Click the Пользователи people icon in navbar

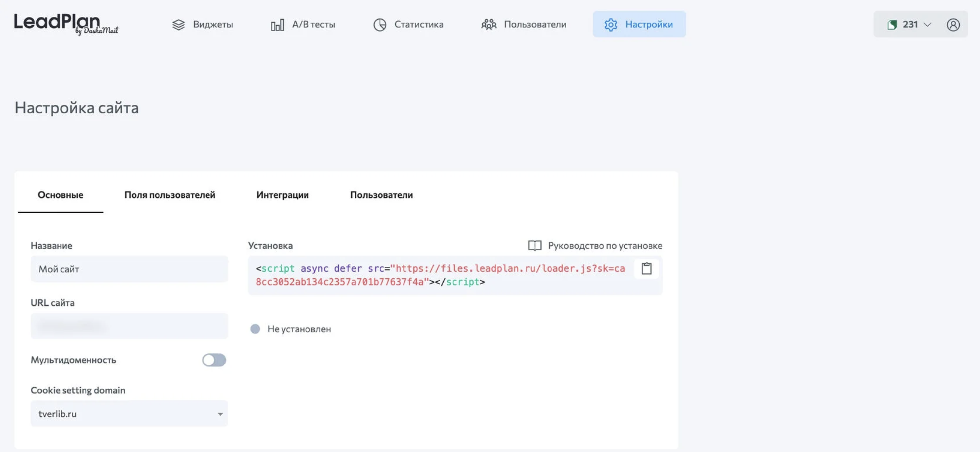coord(488,25)
